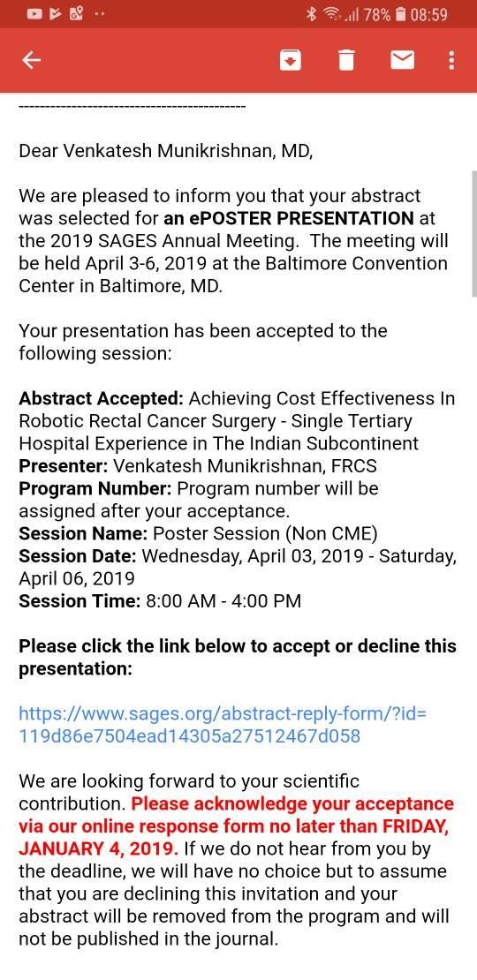Open the three-dot overflow menu
The image size is (477, 980).
[451, 60]
